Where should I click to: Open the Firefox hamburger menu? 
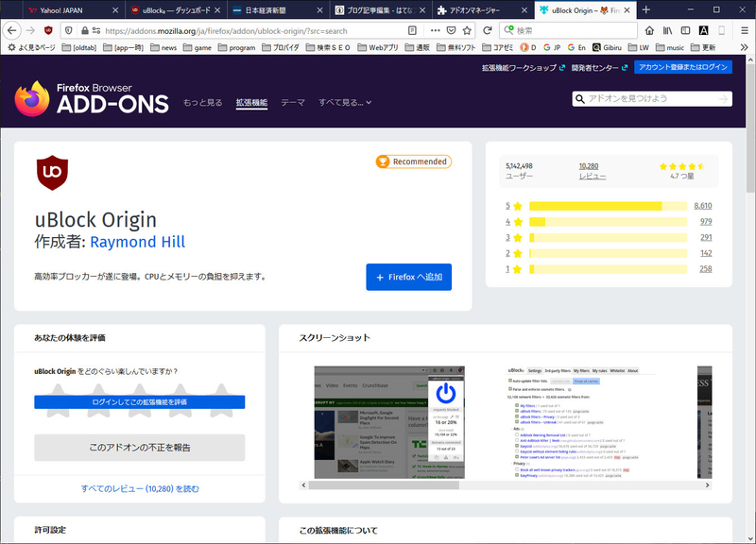point(745,30)
